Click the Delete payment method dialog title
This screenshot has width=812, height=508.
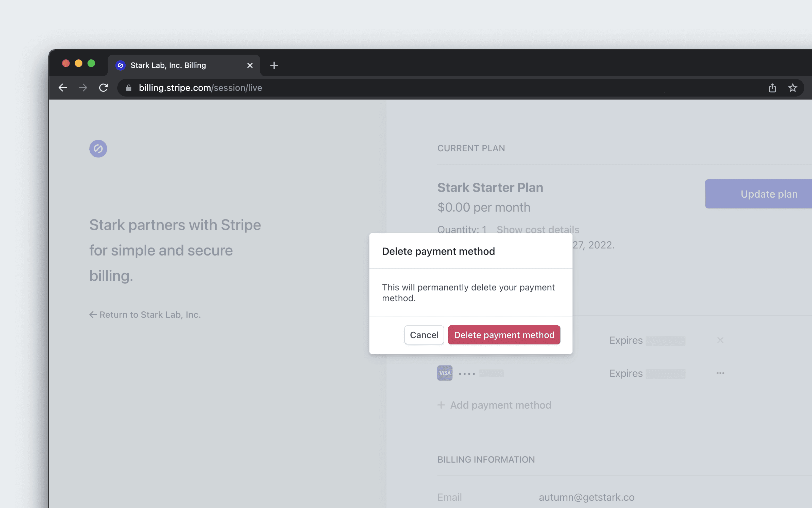pos(438,251)
